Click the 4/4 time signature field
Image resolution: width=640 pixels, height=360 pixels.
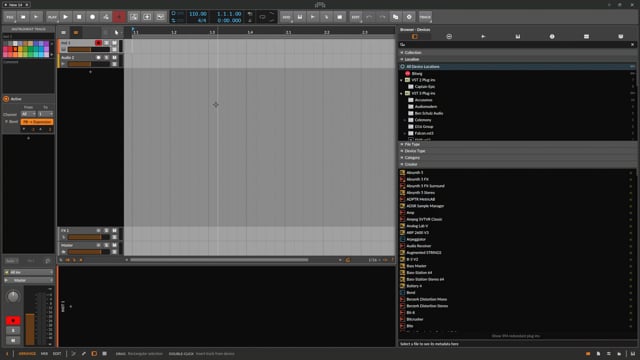point(202,20)
